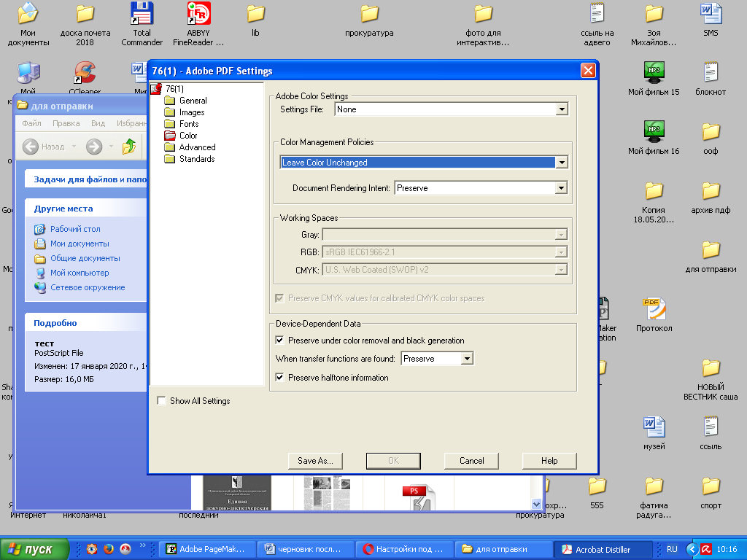Image resolution: width=747 pixels, height=560 pixels.
Task: Switch to Acrobat Distiller taskbar button
Action: (x=603, y=550)
